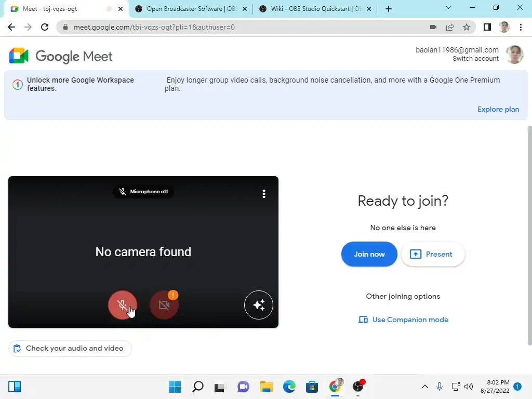
Task: Click the Join now button
Action: coord(369,254)
